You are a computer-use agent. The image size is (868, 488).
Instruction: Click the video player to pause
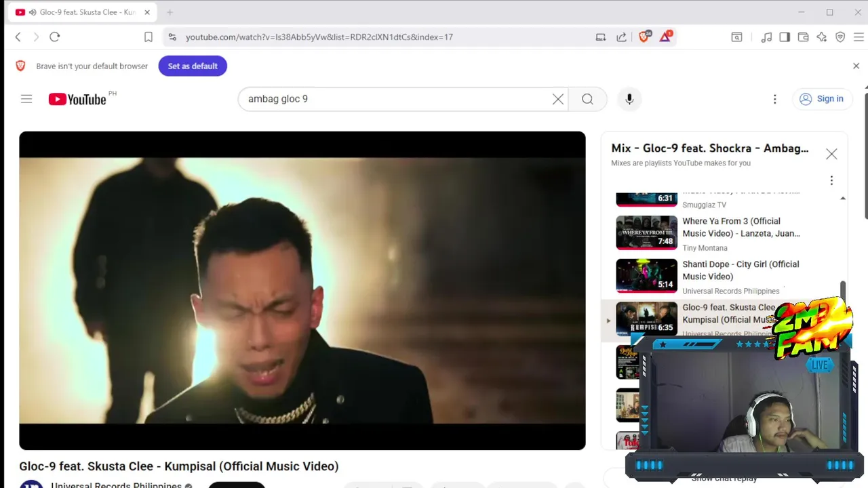click(x=302, y=291)
